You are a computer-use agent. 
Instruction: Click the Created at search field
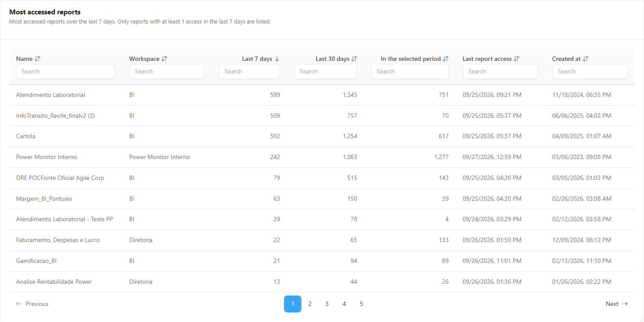[590, 72]
